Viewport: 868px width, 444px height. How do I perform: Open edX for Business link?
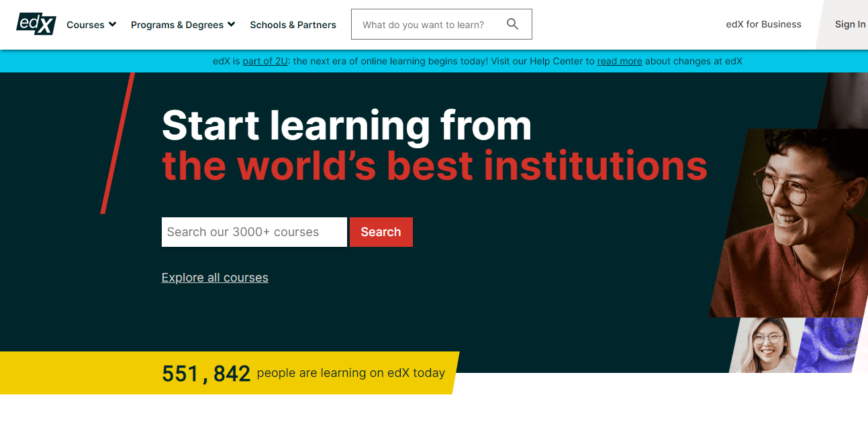(763, 24)
